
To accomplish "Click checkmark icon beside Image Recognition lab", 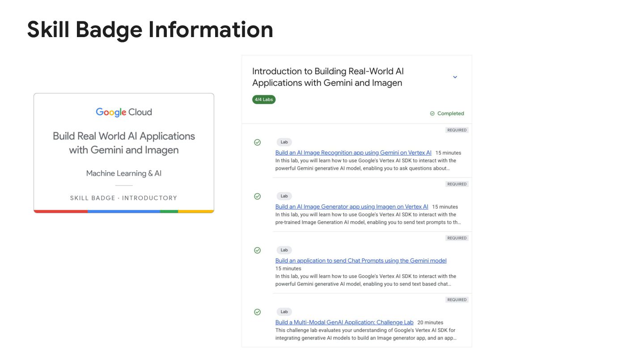I will pyautogui.click(x=257, y=143).
